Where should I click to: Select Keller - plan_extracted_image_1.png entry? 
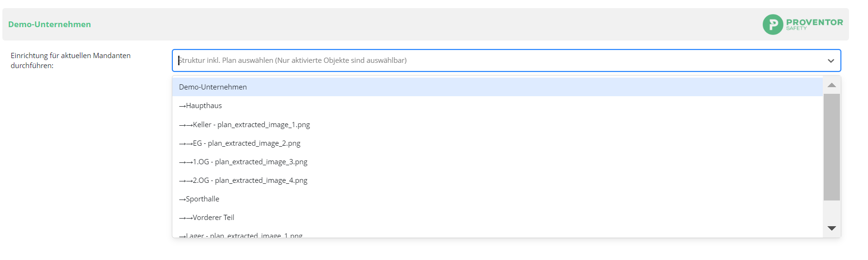[498, 125]
